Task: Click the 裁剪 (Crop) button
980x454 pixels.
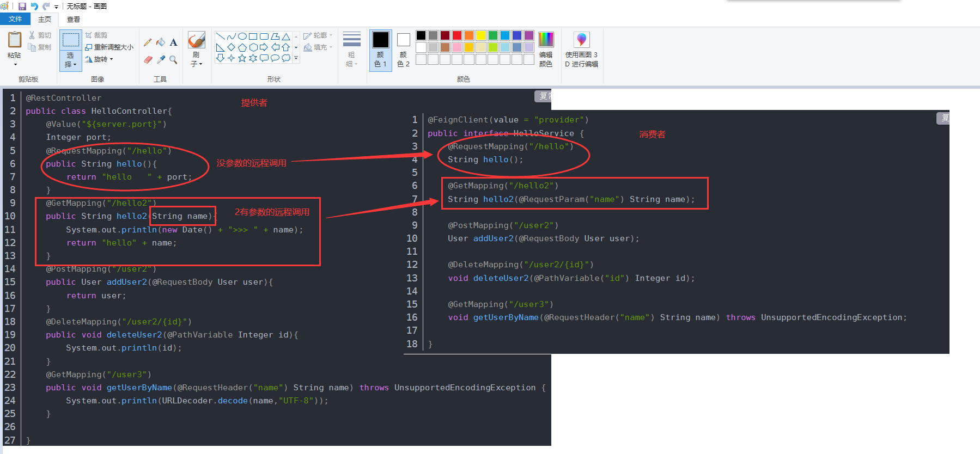Action: (x=96, y=35)
